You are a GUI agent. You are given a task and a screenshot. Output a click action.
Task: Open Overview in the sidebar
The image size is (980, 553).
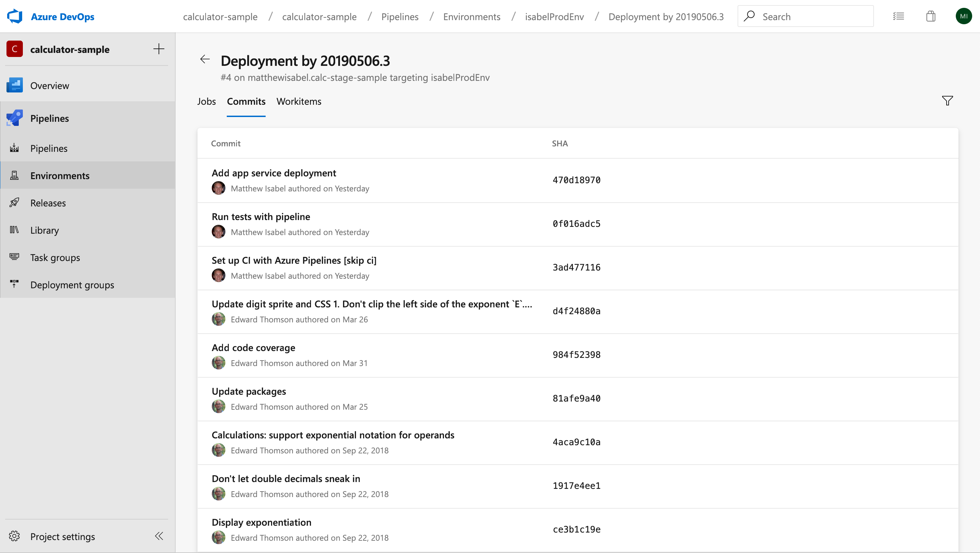pyautogui.click(x=88, y=85)
